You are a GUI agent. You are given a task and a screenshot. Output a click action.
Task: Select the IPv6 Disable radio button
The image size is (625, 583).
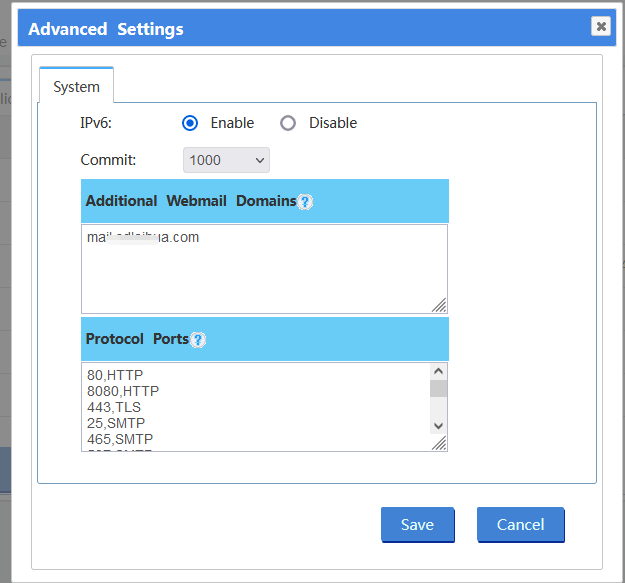(288, 123)
